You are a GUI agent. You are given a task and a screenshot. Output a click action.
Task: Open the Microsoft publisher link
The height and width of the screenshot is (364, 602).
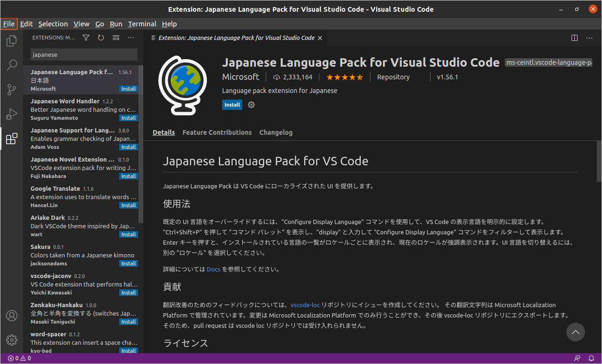[x=240, y=77]
